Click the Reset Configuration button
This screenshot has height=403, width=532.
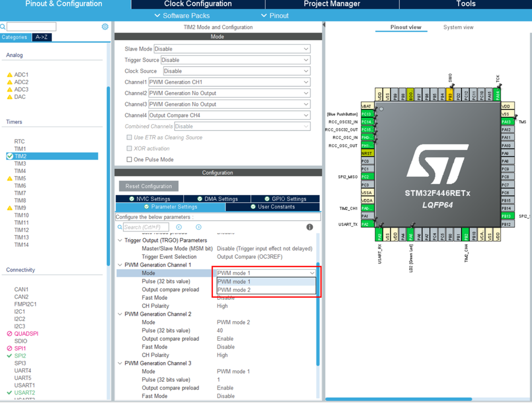point(149,186)
